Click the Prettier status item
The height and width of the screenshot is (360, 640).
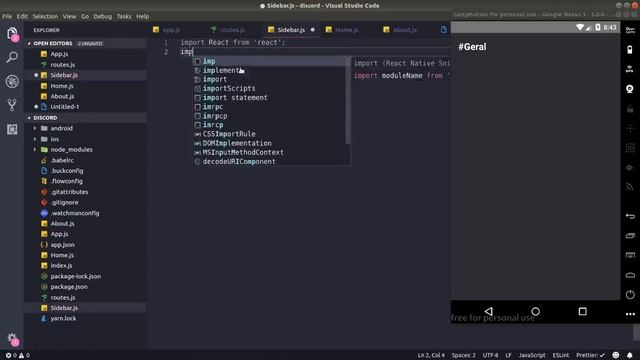pyautogui.click(x=590, y=356)
